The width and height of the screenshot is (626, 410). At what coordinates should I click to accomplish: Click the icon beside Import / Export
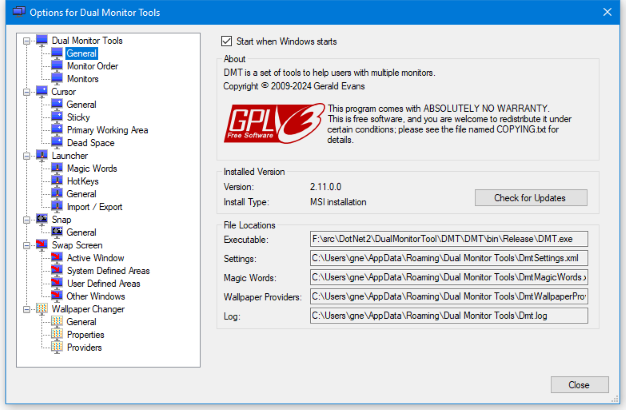click(57, 206)
